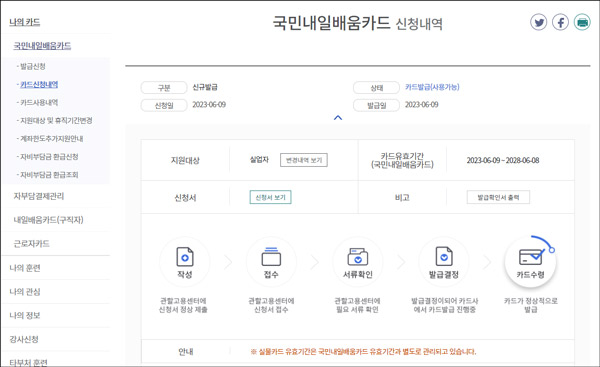Click the page title 국민내일배움카드 신청내역
The image size is (600, 367).
[357, 23]
